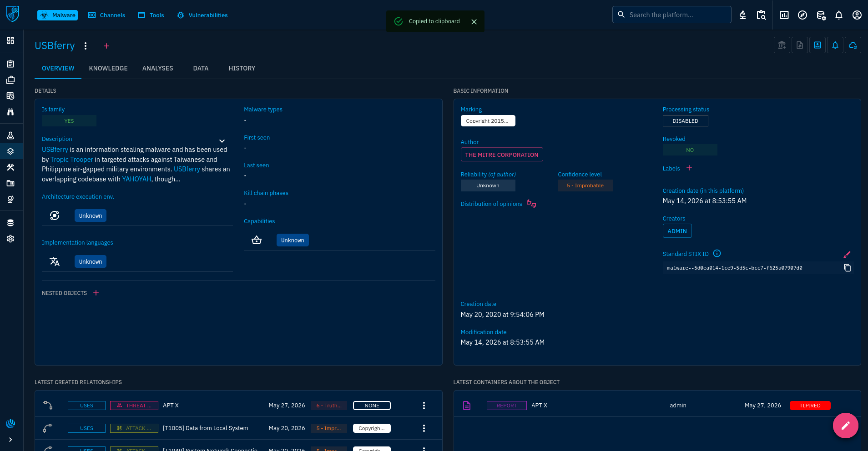Open the clipboard bulk search icon
The width and height of the screenshot is (868, 451).
tap(761, 15)
